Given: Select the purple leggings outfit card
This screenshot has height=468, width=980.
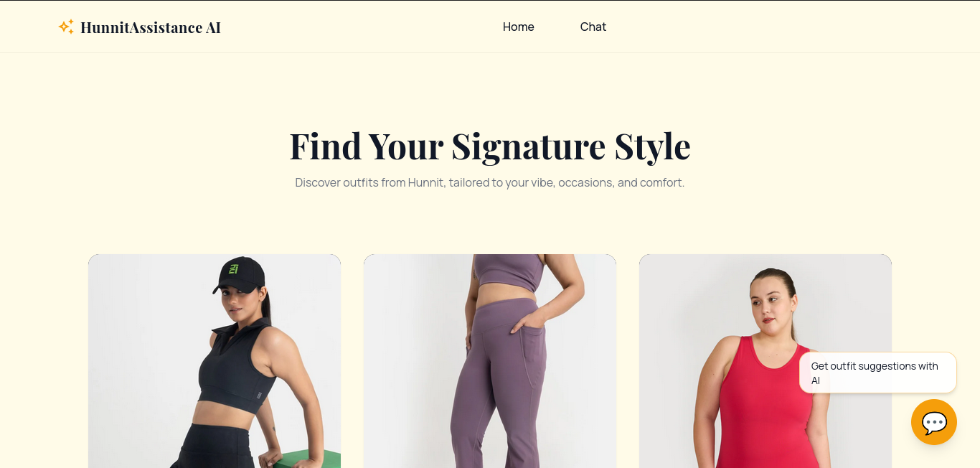Looking at the screenshot, I should click(490, 361).
